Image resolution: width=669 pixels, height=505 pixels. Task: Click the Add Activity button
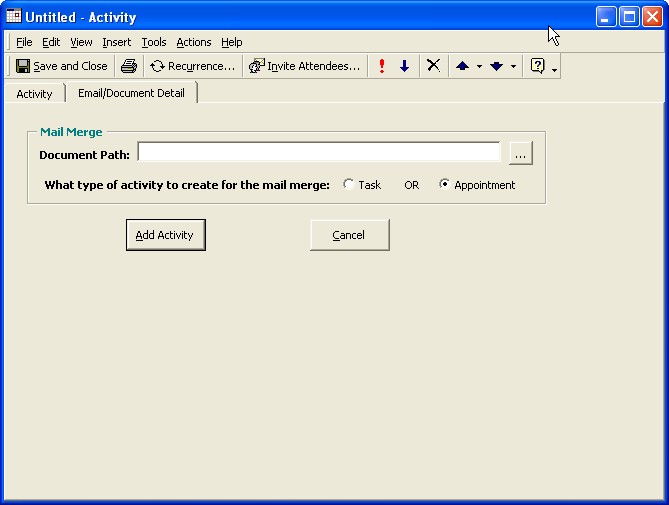pos(165,235)
